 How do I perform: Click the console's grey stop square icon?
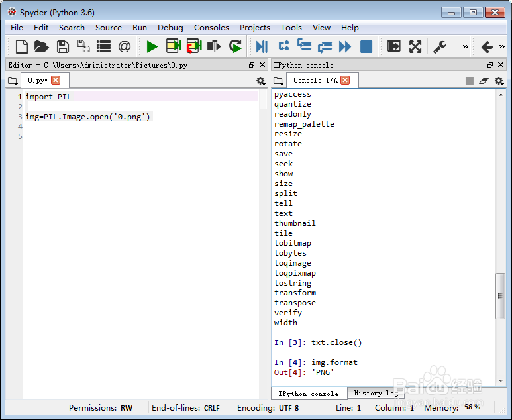[470, 81]
